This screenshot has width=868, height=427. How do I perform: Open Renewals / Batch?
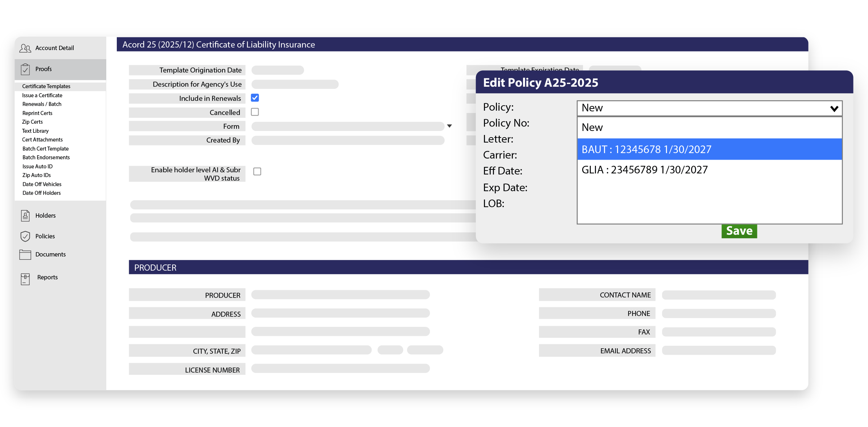(x=42, y=104)
